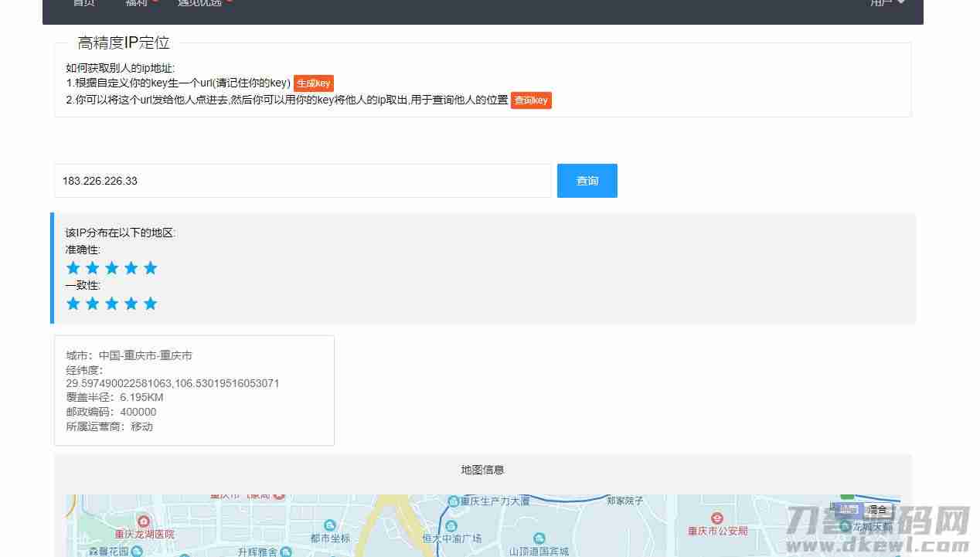Image resolution: width=980 pixels, height=557 pixels.
Task: Click the 恒大中渝广场 map marker icon
Action: [451, 525]
